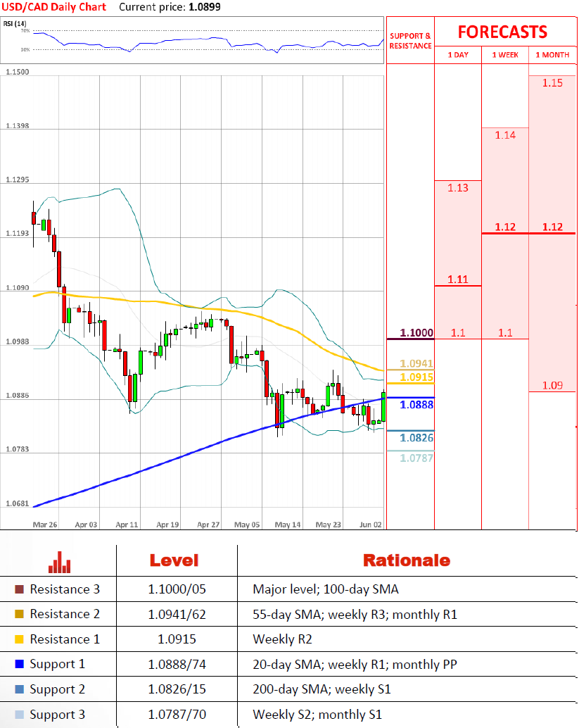Click the level cell 1.0915 in table

[177, 639]
